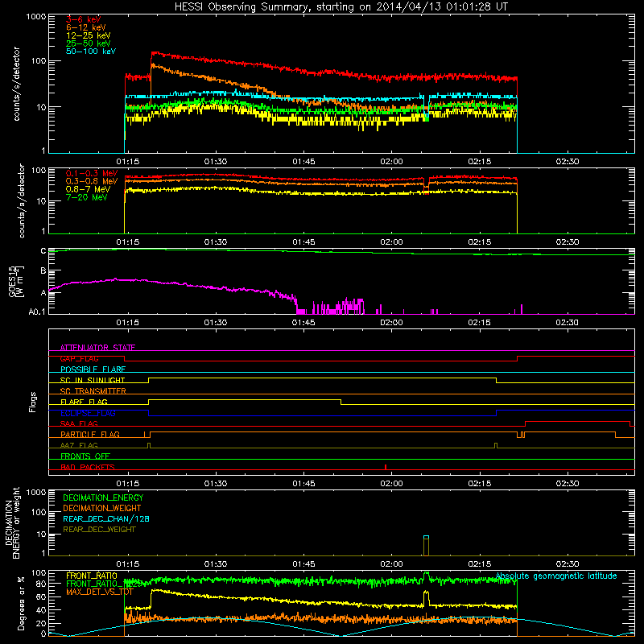644x644 pixels.
Task: Click the REAR_DEC_WEIGHT legend entry
Action: 99,530
